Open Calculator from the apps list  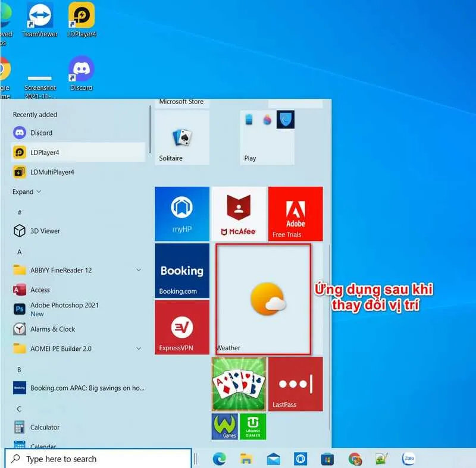43,427
